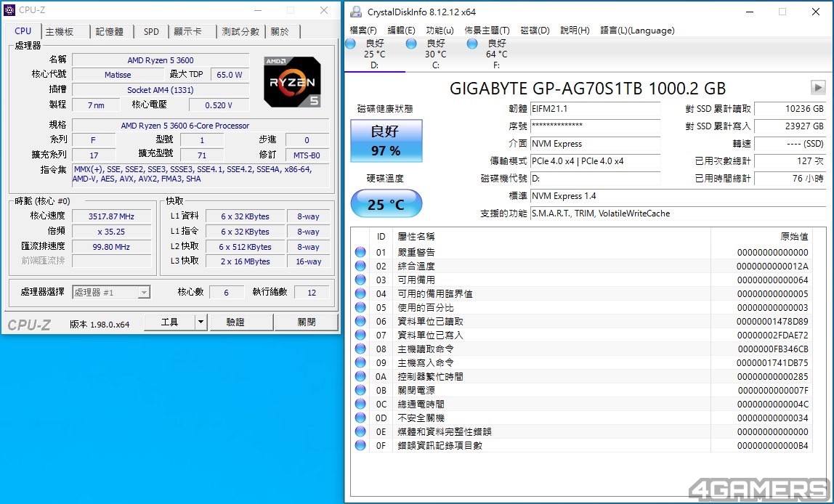Switch to the CPU tab in CPU-Z
This screenshot has height=504, width=834.
point(23,31)
